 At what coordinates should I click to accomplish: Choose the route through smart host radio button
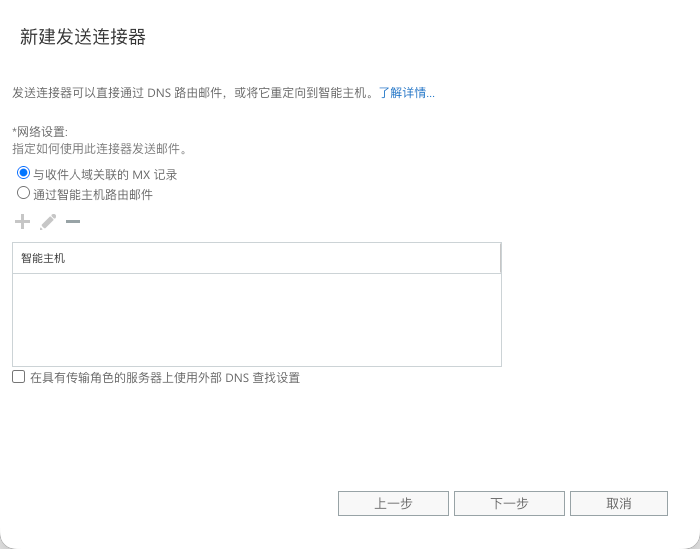tap(24, 193)
